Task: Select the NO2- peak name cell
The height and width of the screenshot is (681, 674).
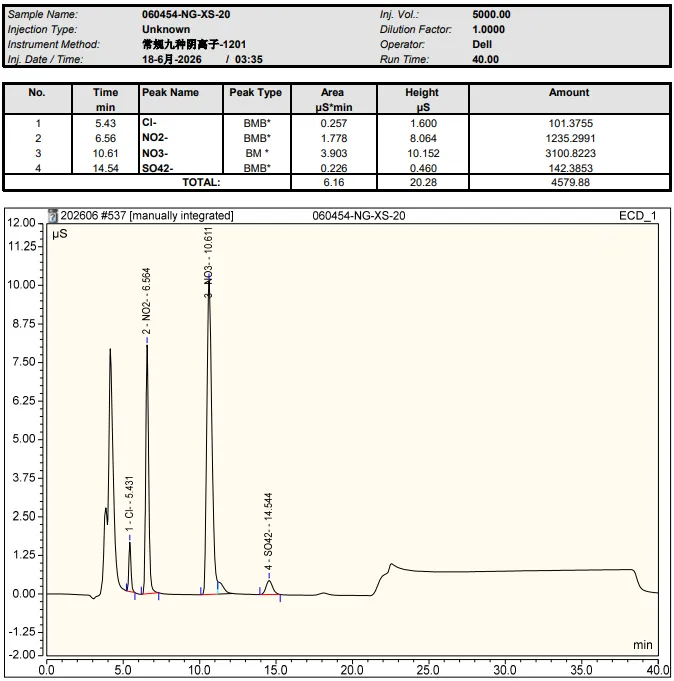Action: (x=155, y=138)
